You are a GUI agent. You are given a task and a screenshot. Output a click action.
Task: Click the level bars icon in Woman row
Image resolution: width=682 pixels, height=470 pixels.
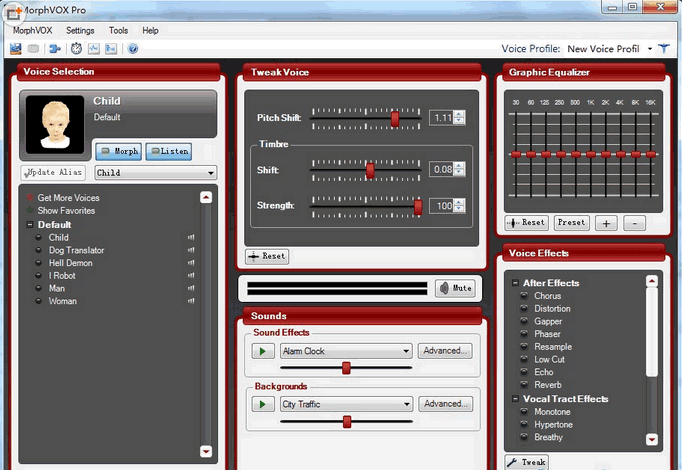click(x=191, y=301)
